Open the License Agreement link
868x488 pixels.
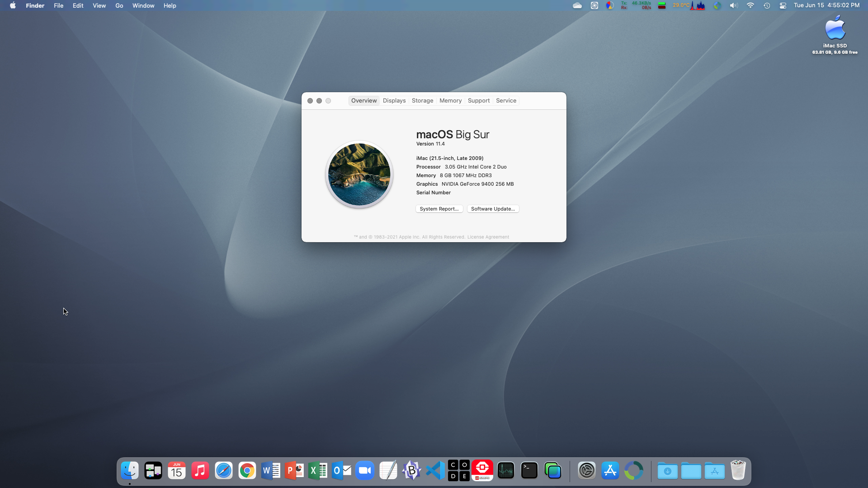click(488, 237)
